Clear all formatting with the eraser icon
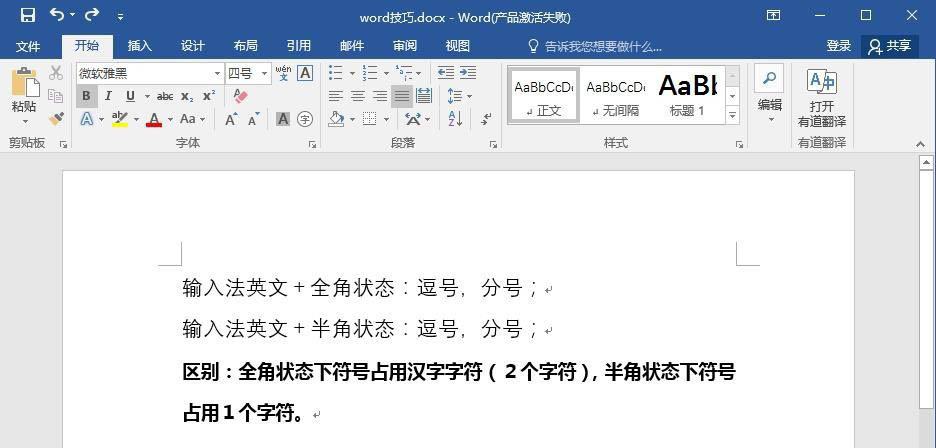 (x=240, y=96)
